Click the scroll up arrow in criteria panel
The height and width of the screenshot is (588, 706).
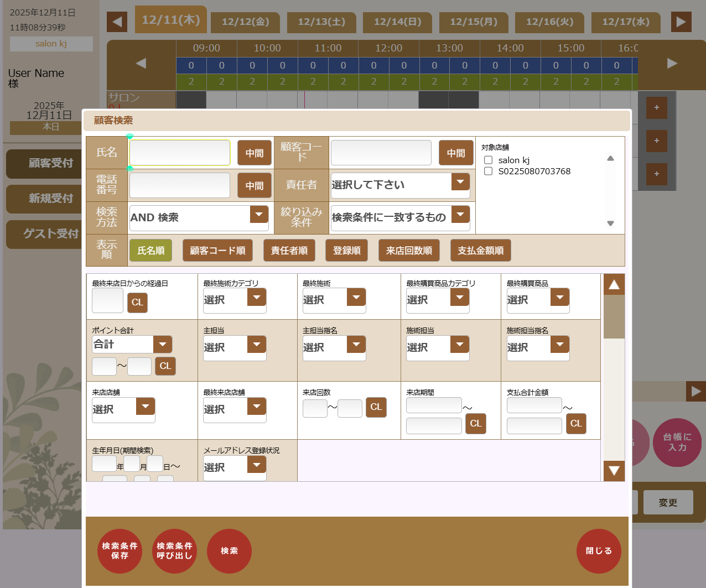[614, 285]
